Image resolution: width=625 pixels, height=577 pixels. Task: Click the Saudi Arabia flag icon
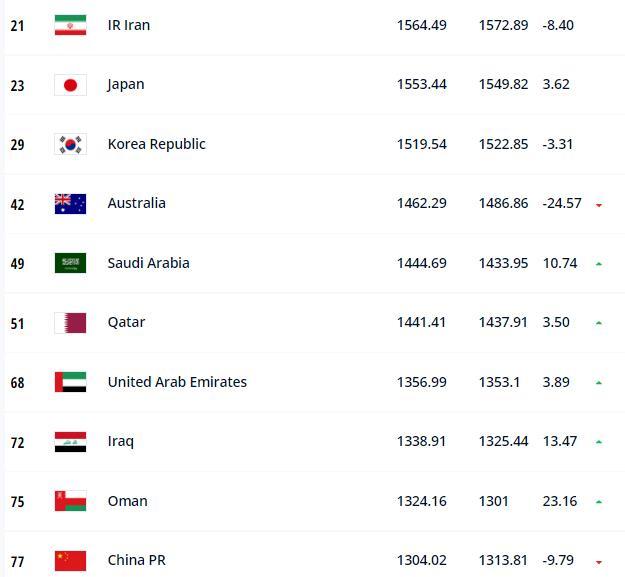(x=70, y=263)
